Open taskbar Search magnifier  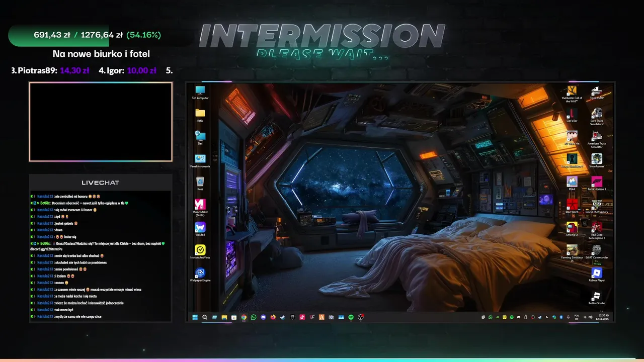click(x=205, y=317)
